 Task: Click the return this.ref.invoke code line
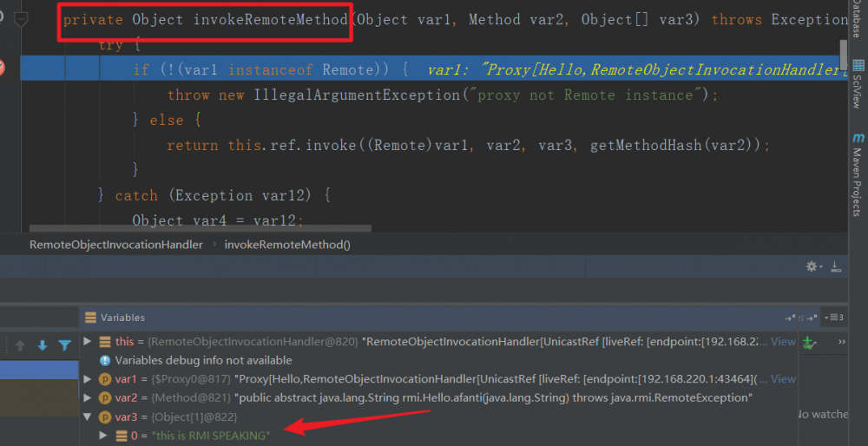pyautogui.click(x=469, y=146)
